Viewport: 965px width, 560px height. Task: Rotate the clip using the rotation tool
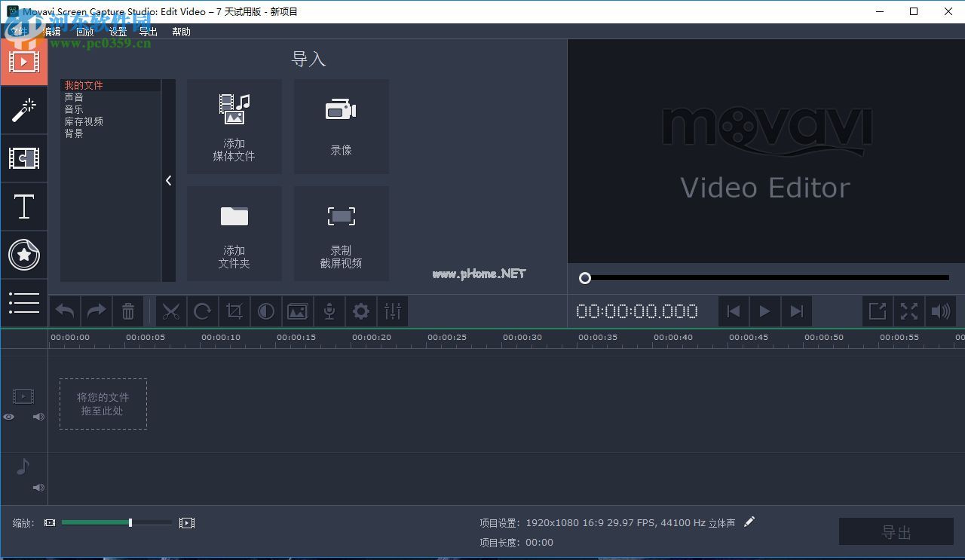pyautogui.click(x=203, y=311)
